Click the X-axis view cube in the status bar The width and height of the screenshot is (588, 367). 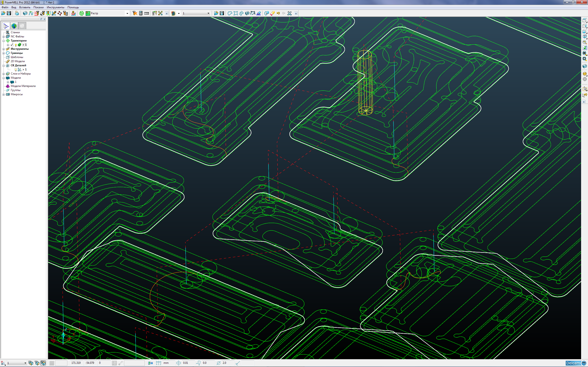coord(31,363)
